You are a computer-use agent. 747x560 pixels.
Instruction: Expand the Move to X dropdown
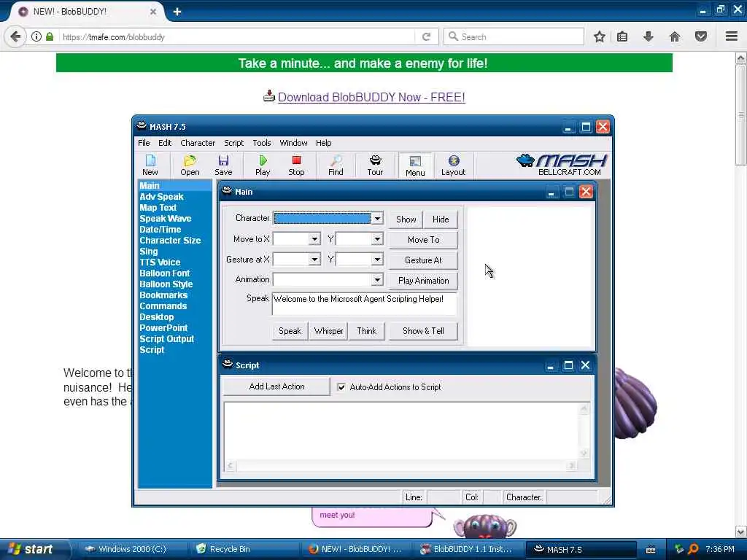pos(314,239)
